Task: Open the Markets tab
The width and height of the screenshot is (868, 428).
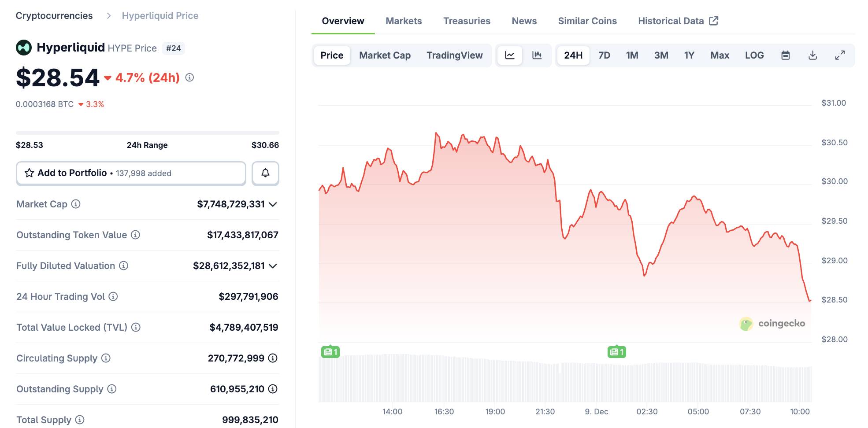Action: coord(403,21)
